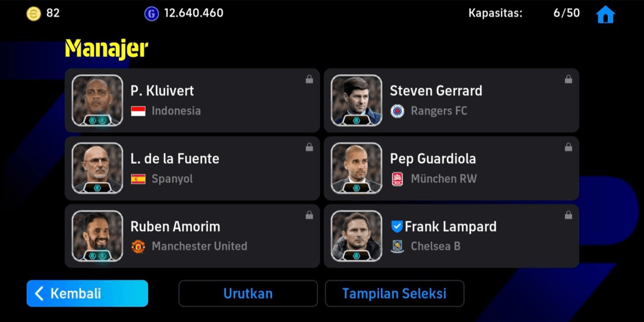Tap the Indonesia flag icon
This screenshot has width=644, height=322.
[x=138, y=111]
